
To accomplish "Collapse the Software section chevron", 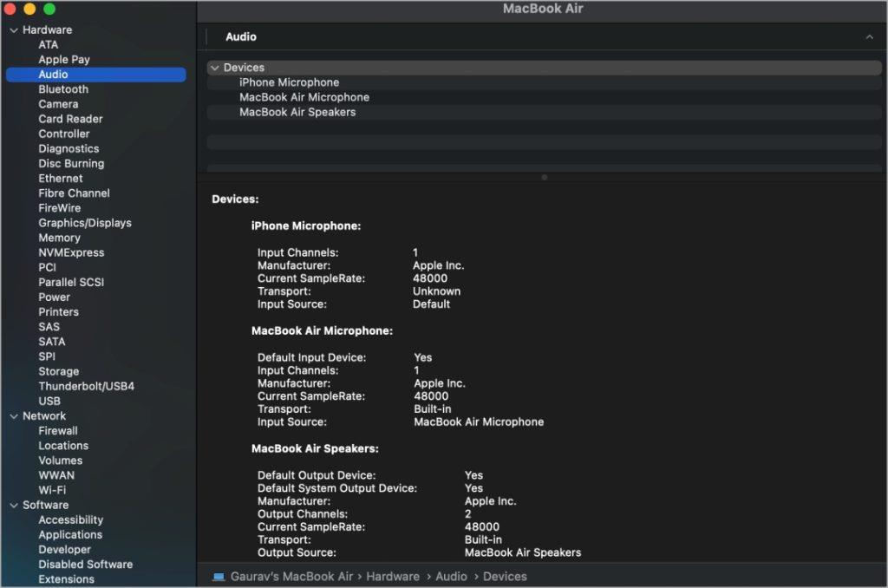I will point(14,506).
